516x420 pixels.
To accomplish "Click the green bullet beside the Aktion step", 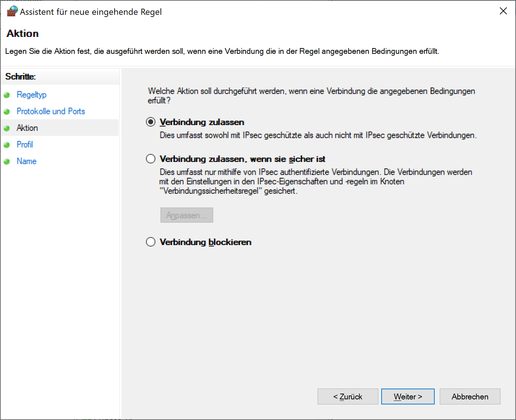I will click(7, 128).
